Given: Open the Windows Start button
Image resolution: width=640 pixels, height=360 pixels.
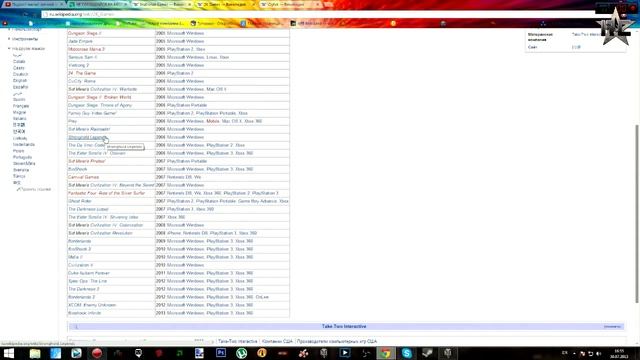Looking at the screenshot, I should tap(9, 353).
